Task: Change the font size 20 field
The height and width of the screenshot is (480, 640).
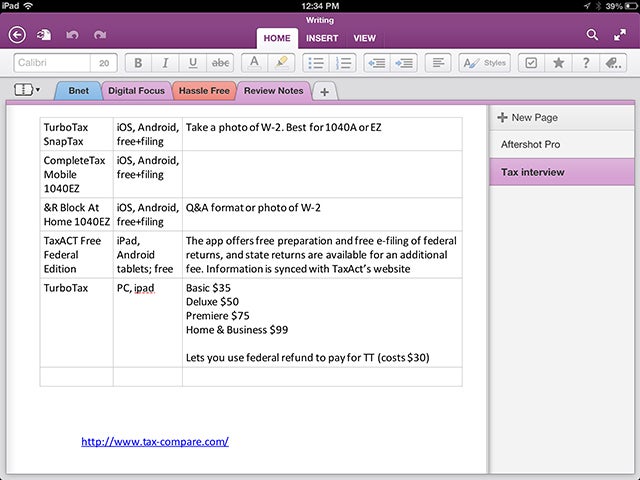Action: coord(104,63)
